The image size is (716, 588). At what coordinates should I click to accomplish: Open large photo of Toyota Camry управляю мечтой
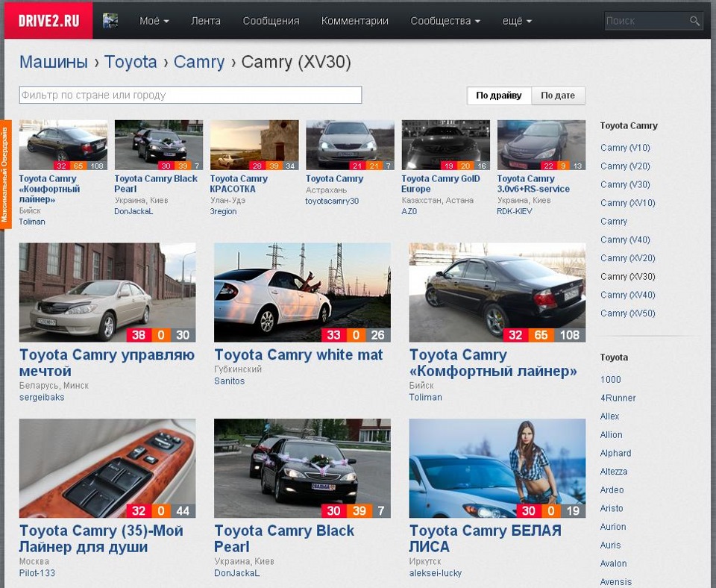pos(107,293)
